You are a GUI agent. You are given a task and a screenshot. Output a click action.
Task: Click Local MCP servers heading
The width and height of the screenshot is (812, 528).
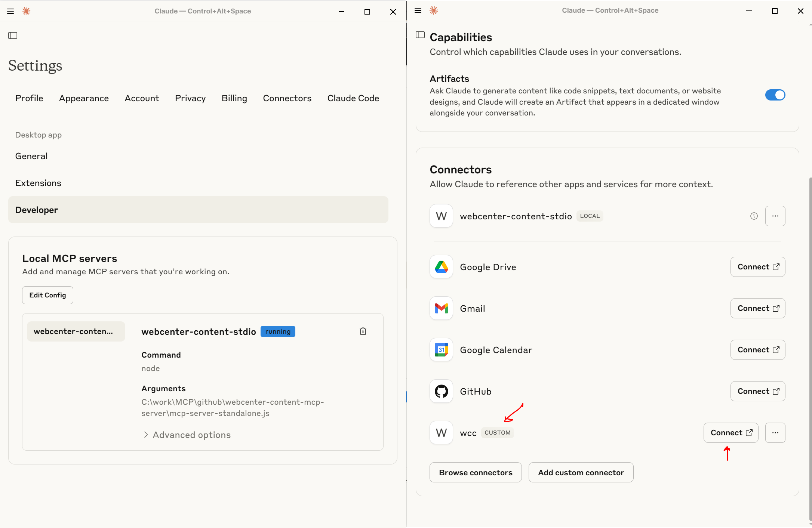[70, 259]
